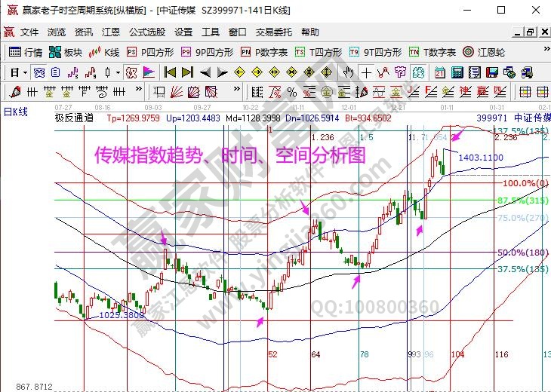
Task: Jump to the first bar icon
Action: click(170, 72)
